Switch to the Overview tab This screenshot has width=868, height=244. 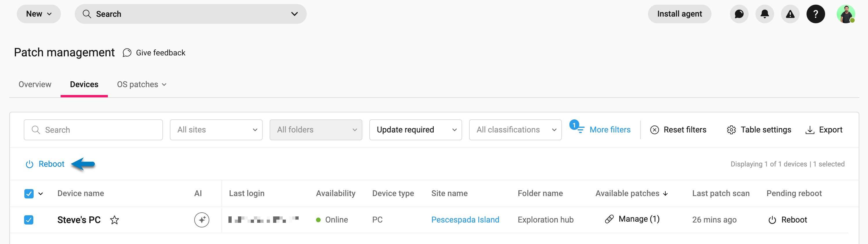(35, 84)
